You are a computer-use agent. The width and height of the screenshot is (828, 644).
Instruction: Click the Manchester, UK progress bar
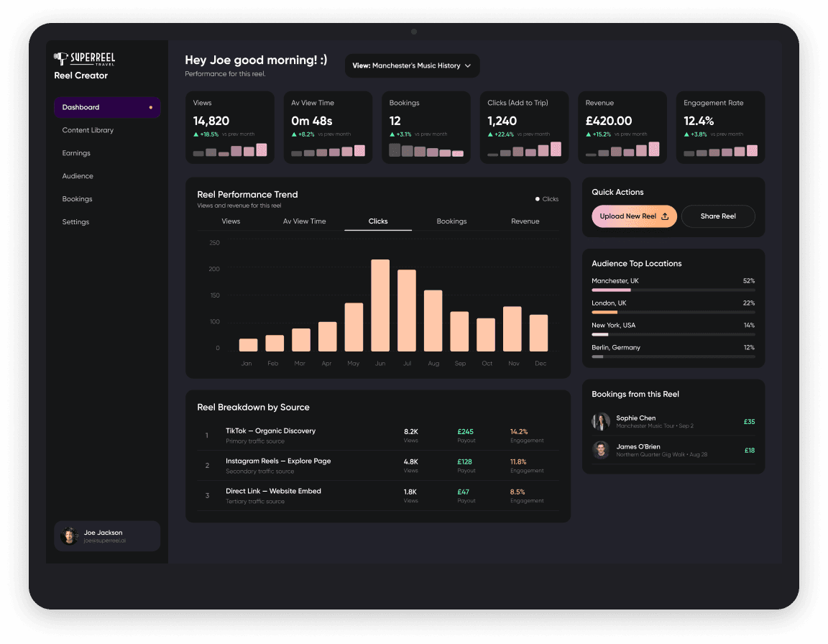coord(673,290)
